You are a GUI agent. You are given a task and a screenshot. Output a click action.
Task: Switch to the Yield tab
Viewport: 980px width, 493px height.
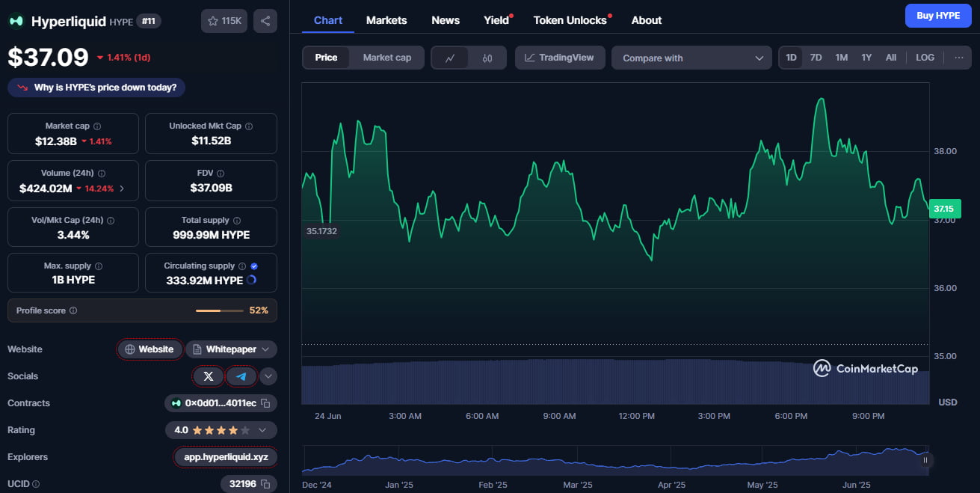coord(496,20)
